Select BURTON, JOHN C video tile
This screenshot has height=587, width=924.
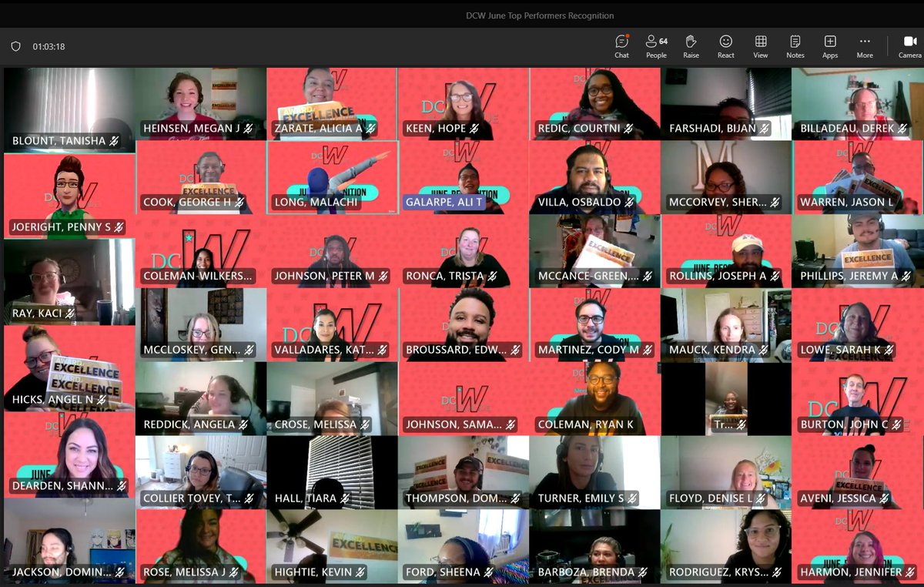click(857, 399)
